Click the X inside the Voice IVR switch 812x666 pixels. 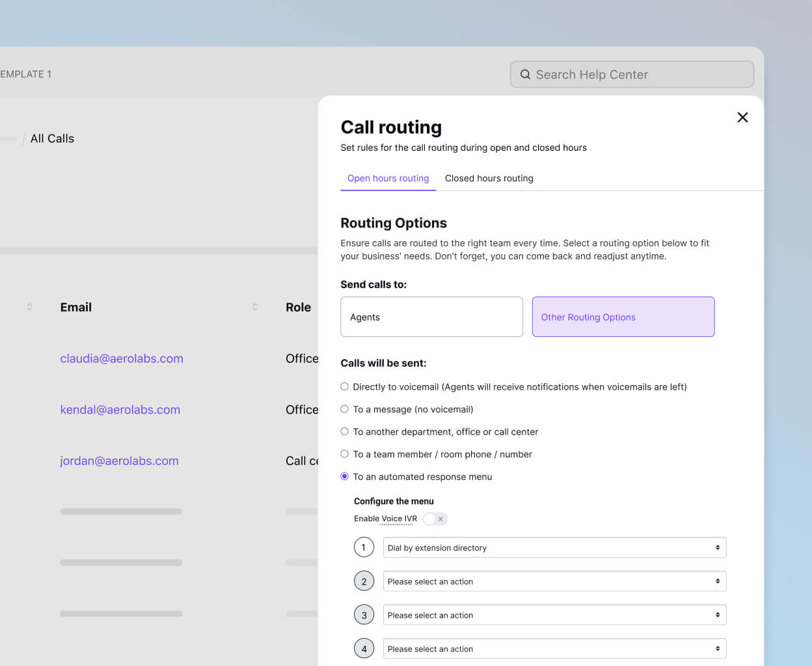coord(441,518)
